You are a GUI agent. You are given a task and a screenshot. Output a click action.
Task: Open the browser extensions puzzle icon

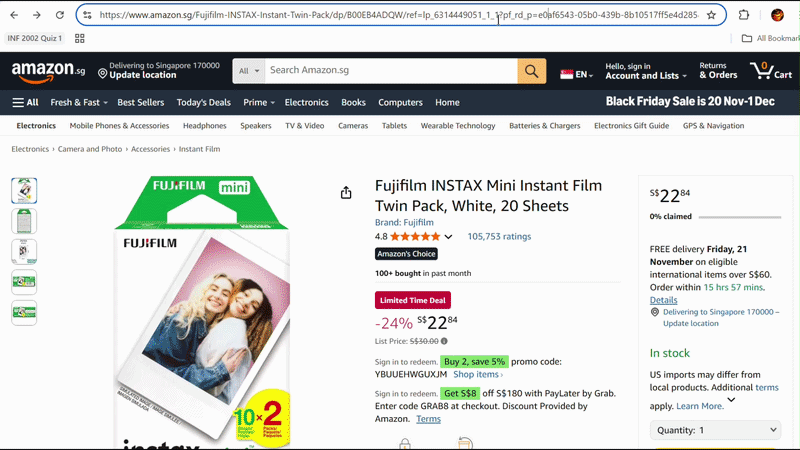point(744,15)
